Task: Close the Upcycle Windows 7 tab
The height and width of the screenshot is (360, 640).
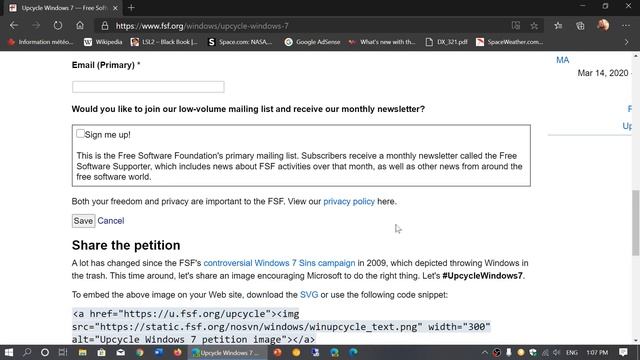Action: [116, 8]
